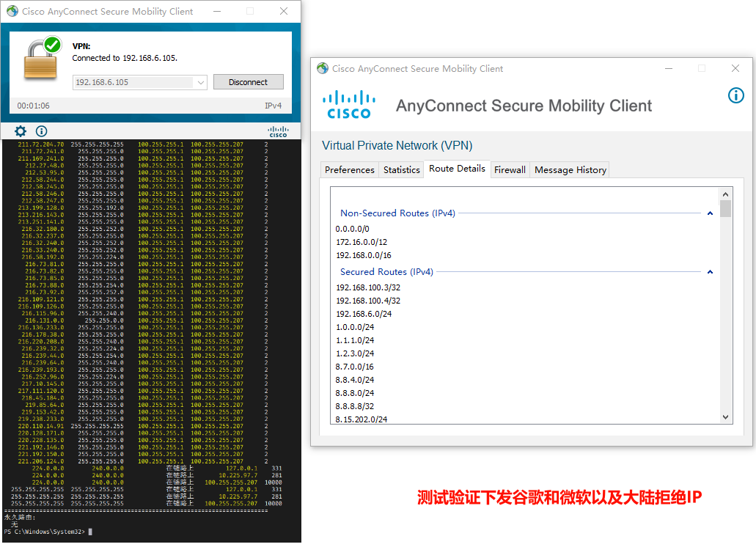This screenshot has width=756, height=547.
Task: Click the PowerShell prompt PS C:\Windows\System32>
Action: pyautogui.click(x=44, y=532)
